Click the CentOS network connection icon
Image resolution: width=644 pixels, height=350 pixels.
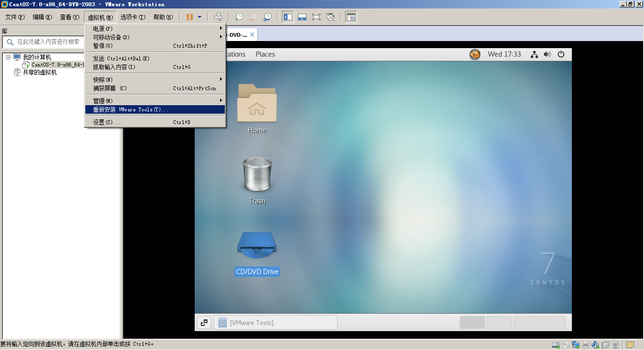[534, 54]
